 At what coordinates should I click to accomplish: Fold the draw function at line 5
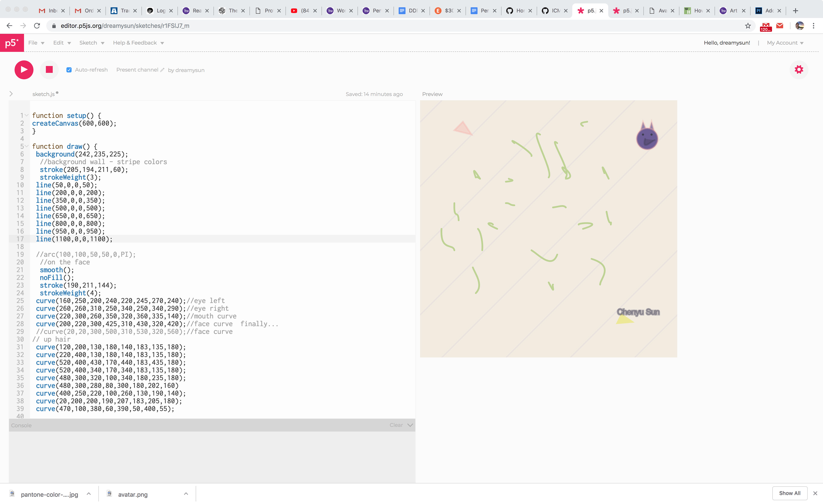tap(27, 146)
